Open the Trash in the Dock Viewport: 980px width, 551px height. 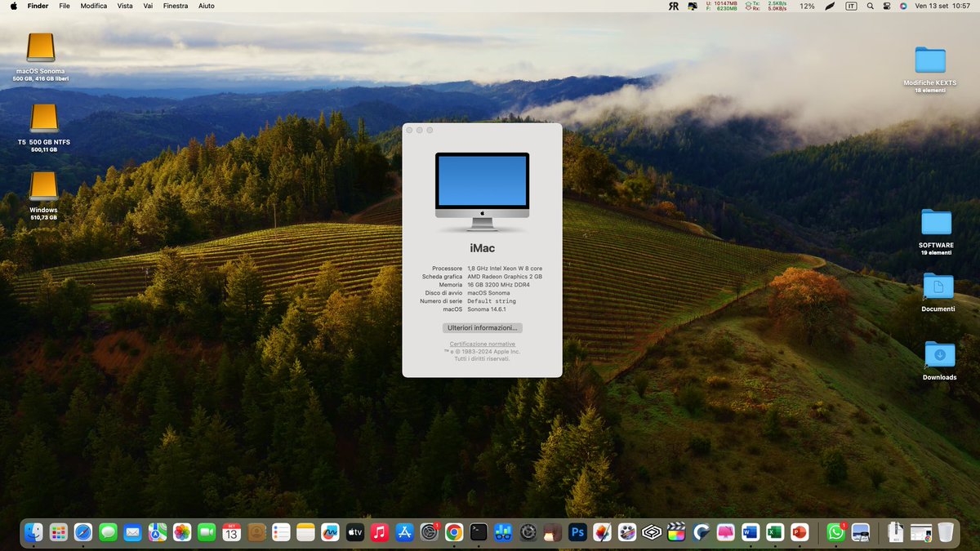[x=945, y=532]
